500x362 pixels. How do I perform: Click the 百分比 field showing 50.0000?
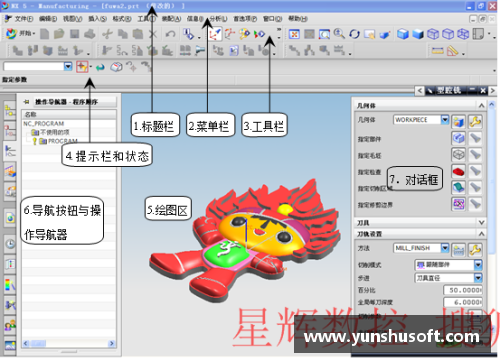pos(463,290)
